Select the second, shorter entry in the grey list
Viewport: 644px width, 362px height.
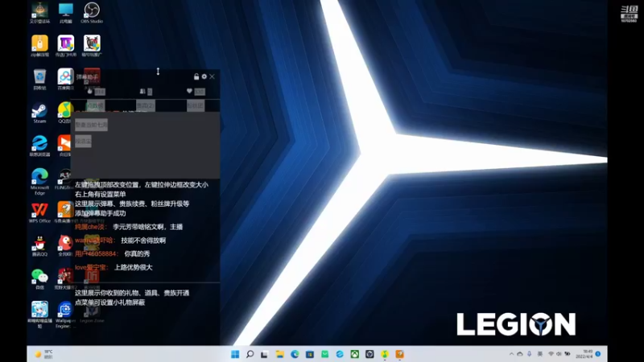[83, 142]
